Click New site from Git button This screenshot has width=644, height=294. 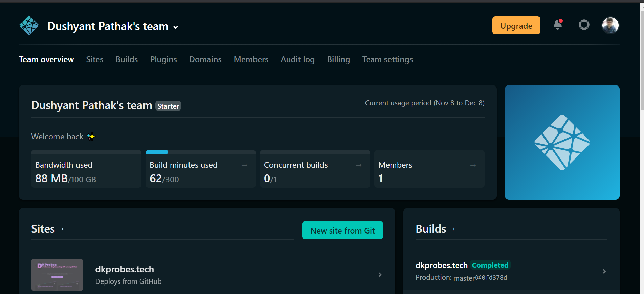point(342,230)
